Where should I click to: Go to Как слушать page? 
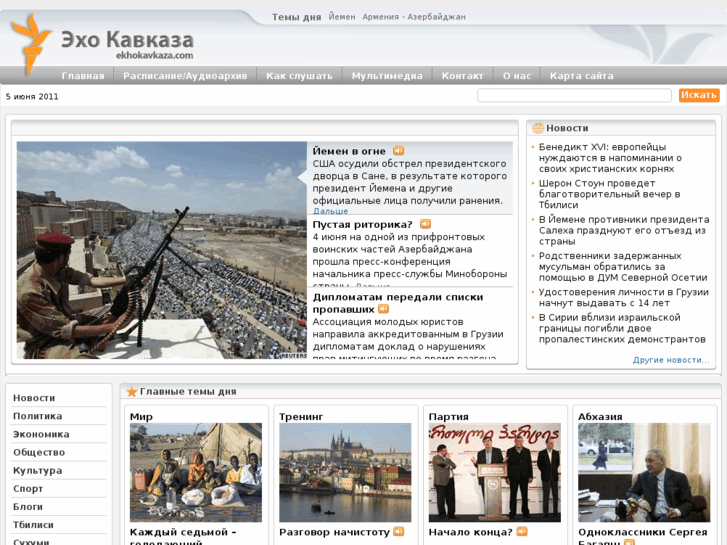coord(299,76)
